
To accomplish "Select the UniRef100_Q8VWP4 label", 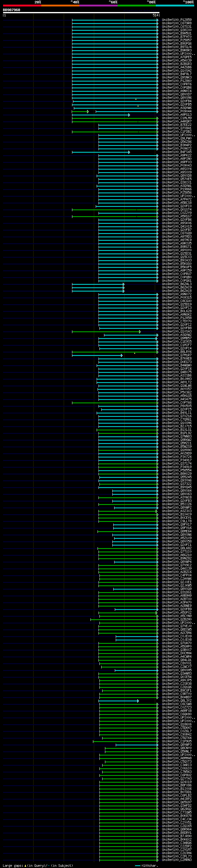I will pos(177,562).
